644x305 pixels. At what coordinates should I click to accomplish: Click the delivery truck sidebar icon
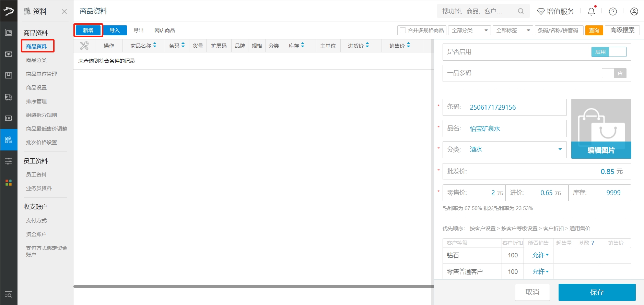9,97
